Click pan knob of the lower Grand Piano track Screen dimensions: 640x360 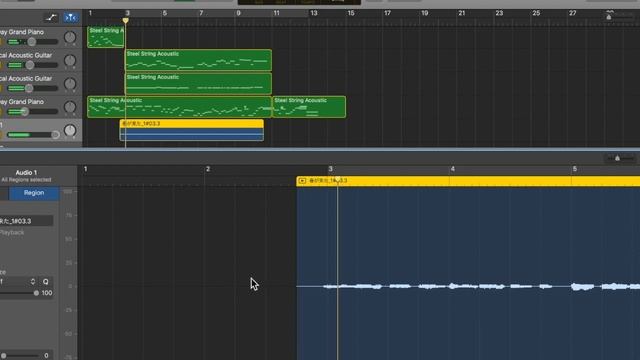point(70,107)
